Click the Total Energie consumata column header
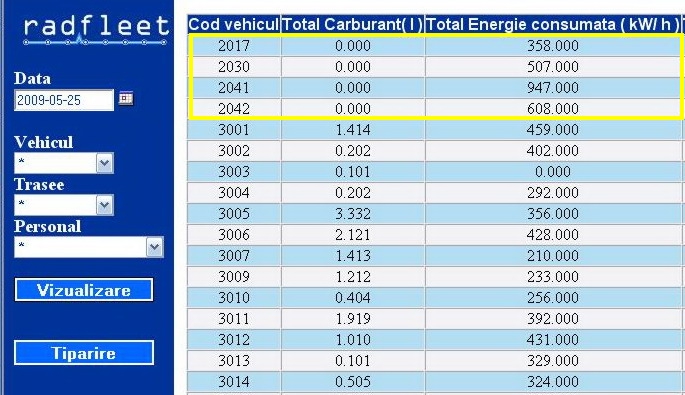The width and height of the screenshot is (685, 395). click(x=553, y=24)
